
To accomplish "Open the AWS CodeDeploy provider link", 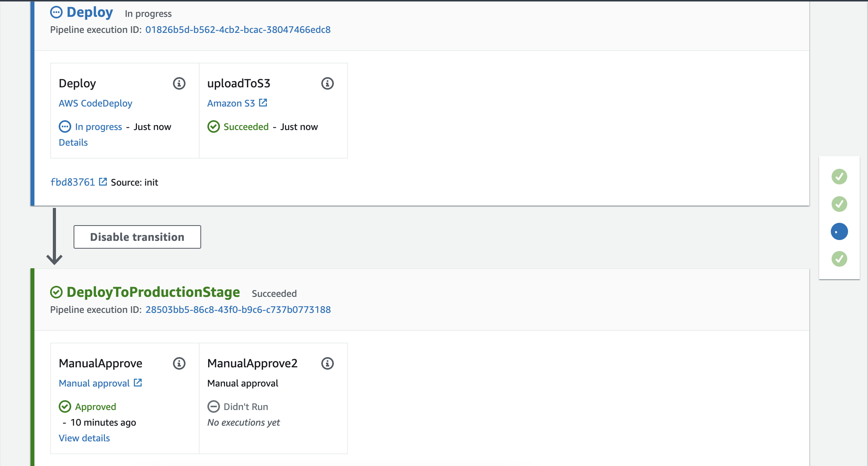I will pyautogui.click(x=95, y=103).
